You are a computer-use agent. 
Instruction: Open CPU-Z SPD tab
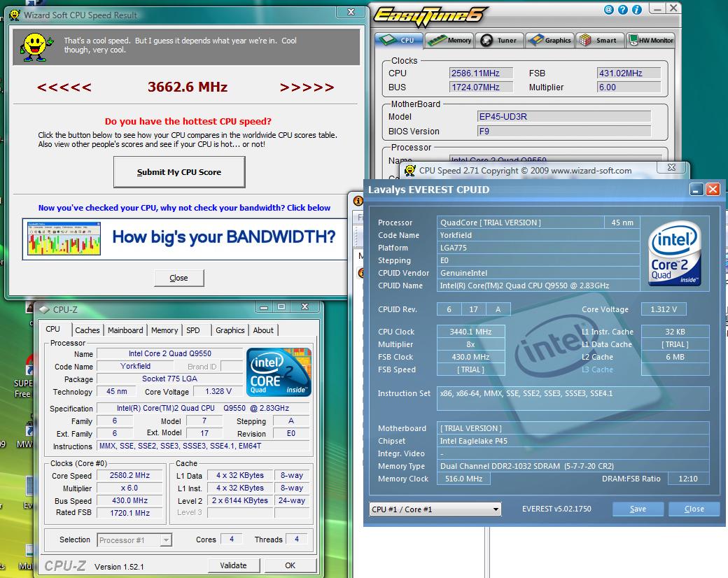[193, 330]
